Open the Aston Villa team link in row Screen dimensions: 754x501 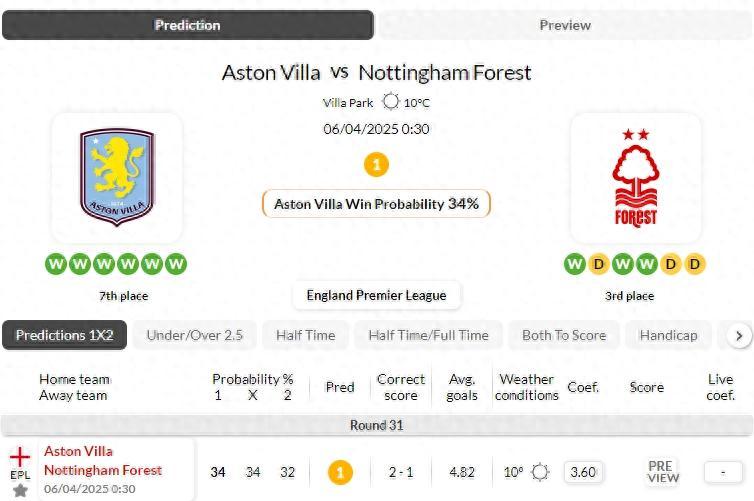click(78, 451)
